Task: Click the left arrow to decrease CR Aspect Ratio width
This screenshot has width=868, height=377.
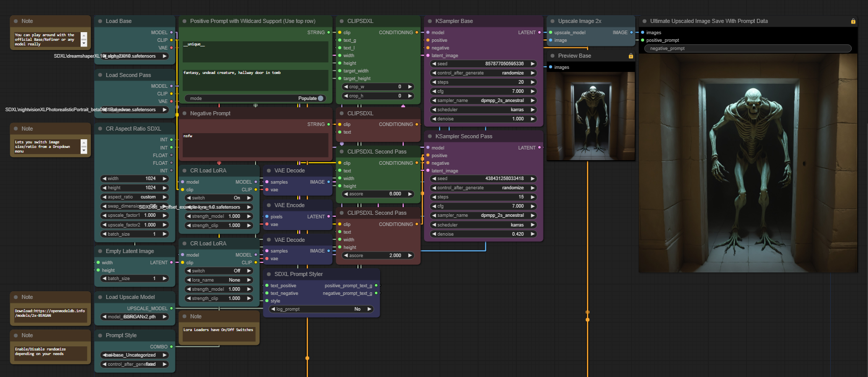Action: 104,179
